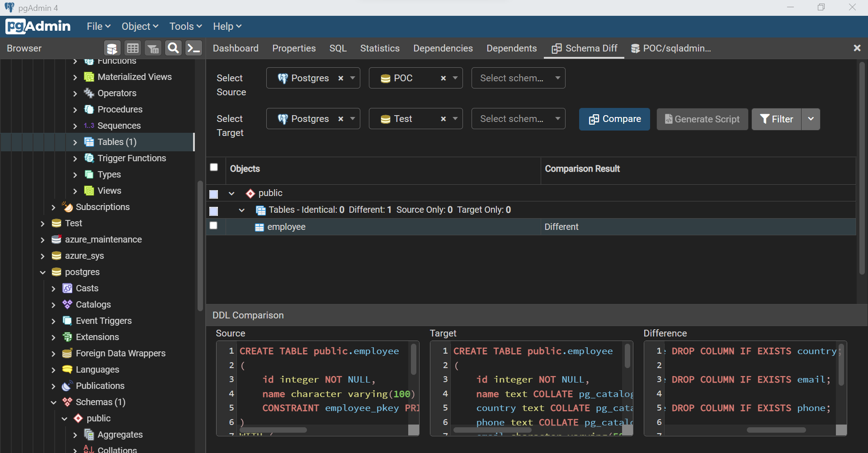Image resolution: width=868 pixels, height=453 pixels.
Task: Tick the header select-all objects checkbox
Action: 214,168
